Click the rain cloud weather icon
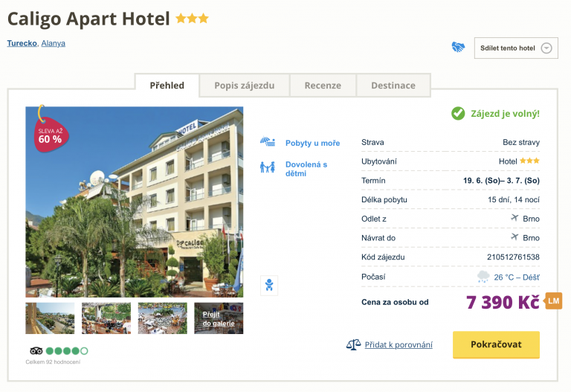Image resolution: width=571 pixels, height=392 pixels. tap(483, 277)
